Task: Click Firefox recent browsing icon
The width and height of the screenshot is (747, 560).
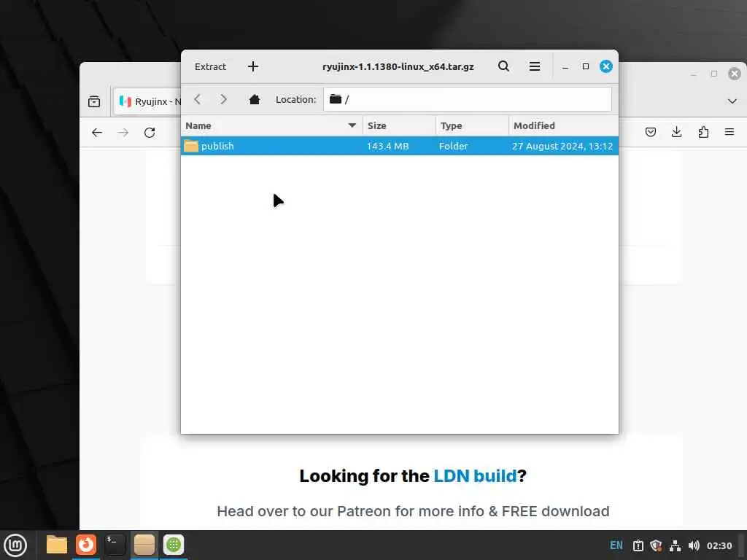Action: click(x=94, y=101)
